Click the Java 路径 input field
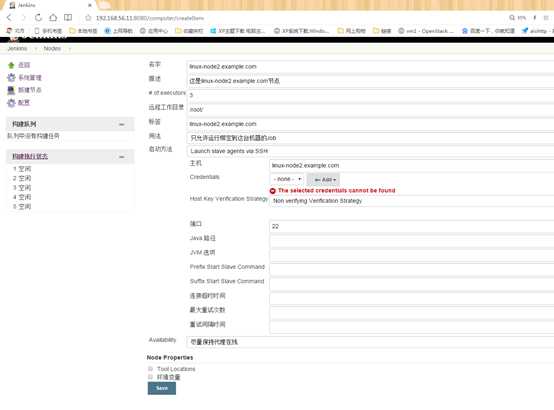This screenshot has width=554, height=410. (412, 241)
